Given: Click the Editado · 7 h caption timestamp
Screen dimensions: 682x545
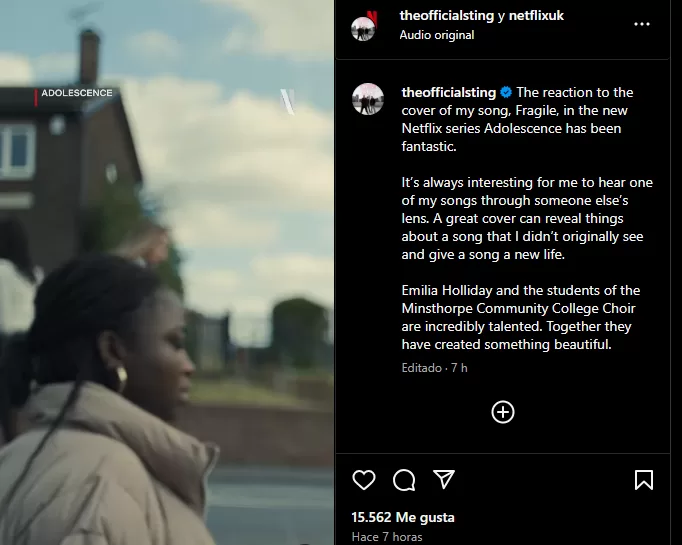Looking at the screenshot, I should 434,368.
